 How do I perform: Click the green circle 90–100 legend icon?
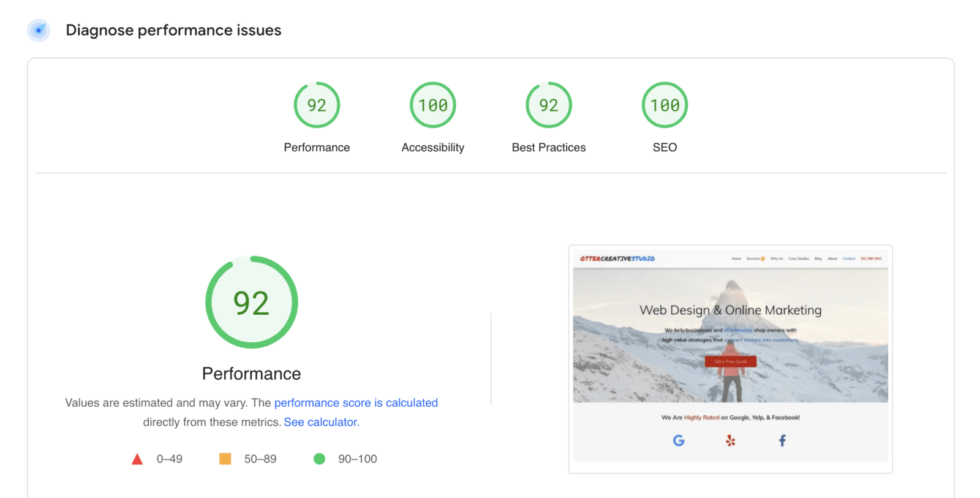[319, 459]
